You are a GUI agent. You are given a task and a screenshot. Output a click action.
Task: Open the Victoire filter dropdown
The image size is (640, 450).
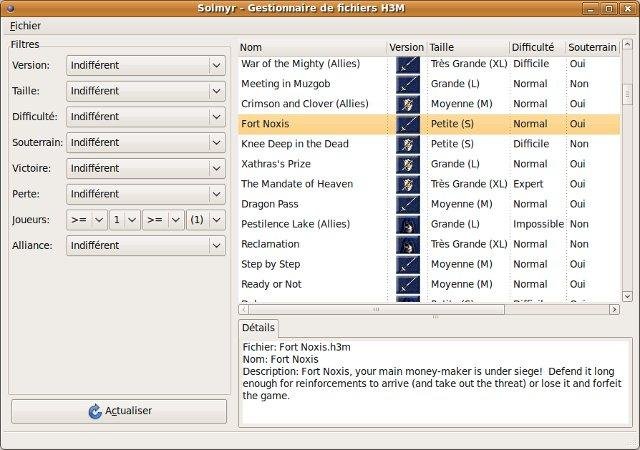pyautogui.click(x=146, y=168)
